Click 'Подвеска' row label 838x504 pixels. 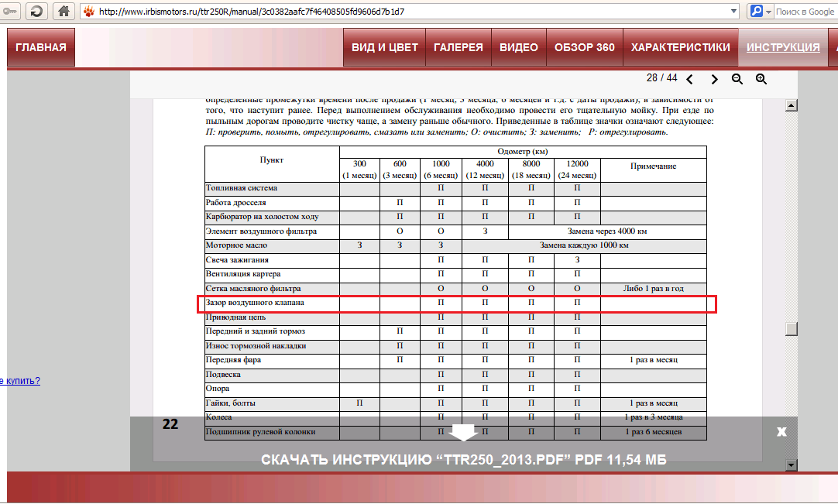pyautogui.click(x=223, y=375)
